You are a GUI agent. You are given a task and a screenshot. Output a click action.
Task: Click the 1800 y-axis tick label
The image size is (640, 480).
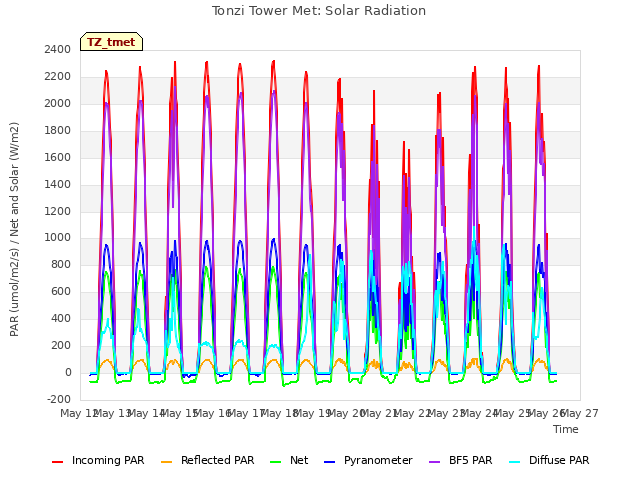pos(58,130)
